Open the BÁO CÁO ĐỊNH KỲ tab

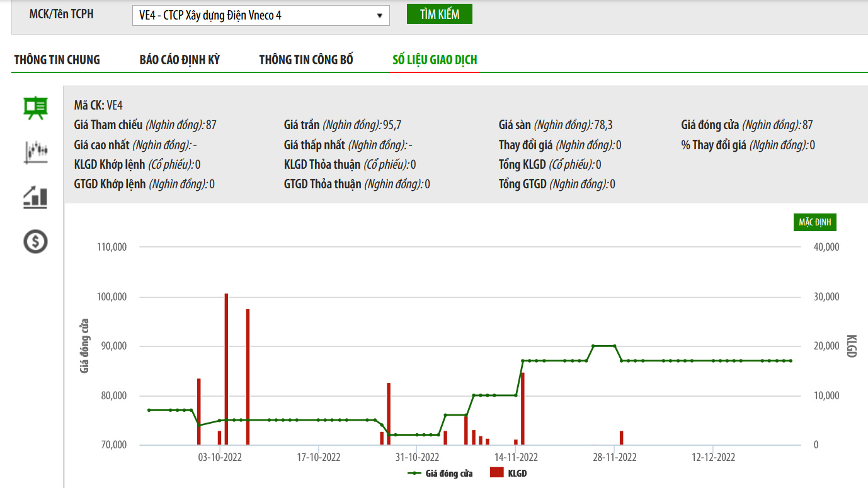(180, 60)
